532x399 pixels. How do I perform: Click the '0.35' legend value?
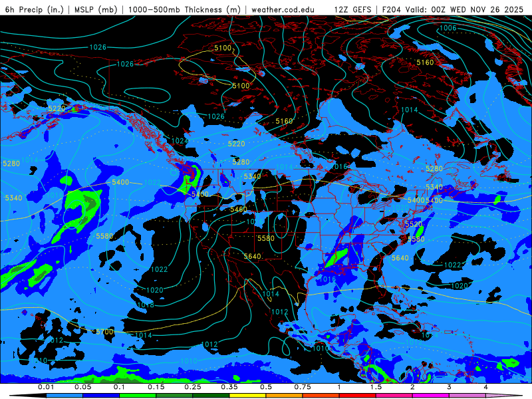229,387
